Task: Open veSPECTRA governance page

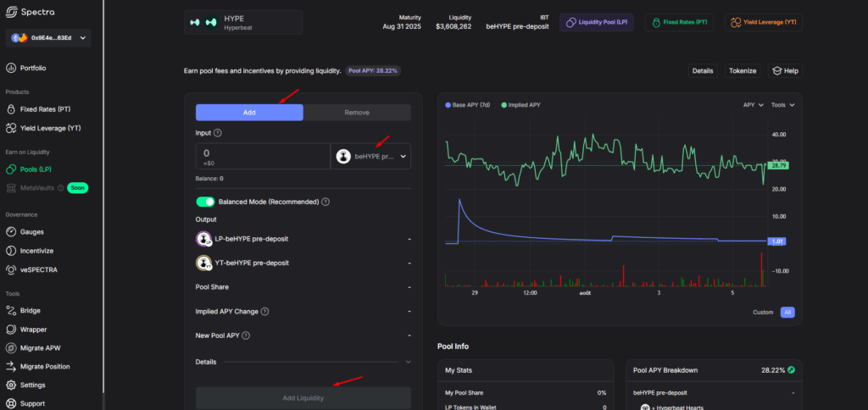Action: tap(39, 270)
